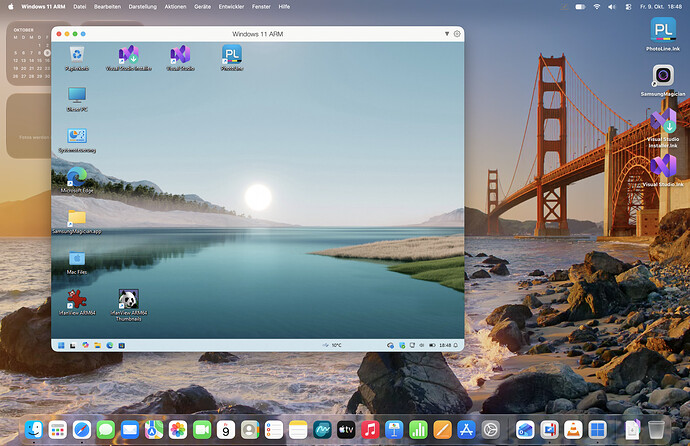
Task: Open FaceTime in the Dock
Action: (202, 430)
